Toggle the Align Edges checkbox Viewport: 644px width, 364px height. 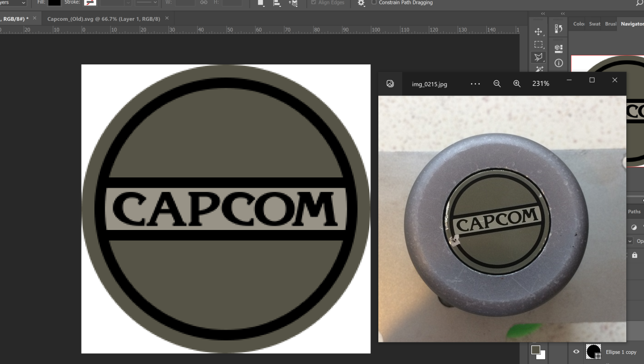(314, 2)
